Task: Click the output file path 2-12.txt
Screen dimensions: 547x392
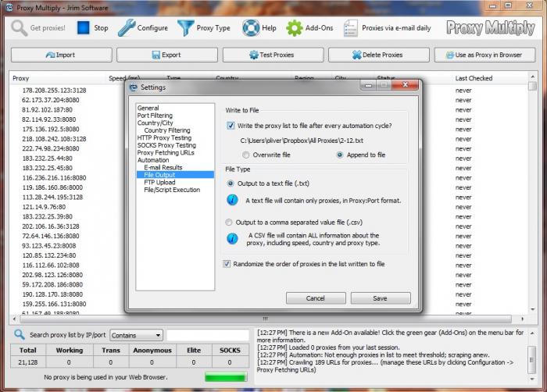Action: coord(302,141)
